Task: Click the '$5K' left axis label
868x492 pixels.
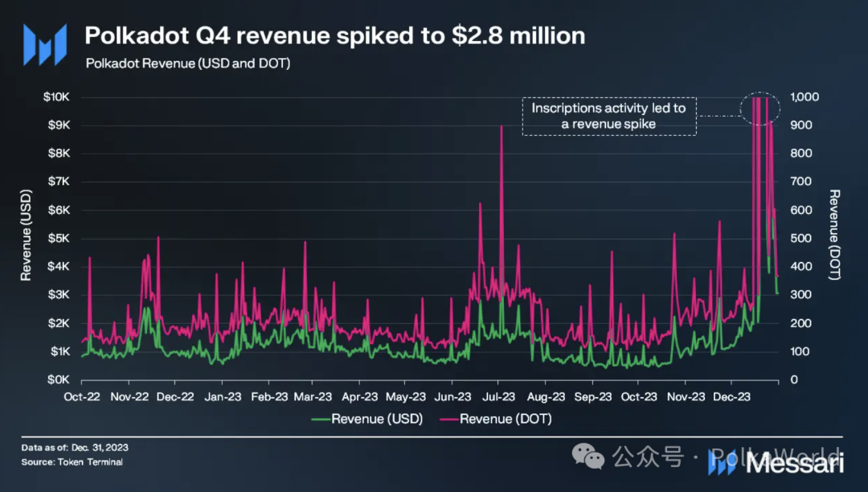Action: tap(59, 239)
